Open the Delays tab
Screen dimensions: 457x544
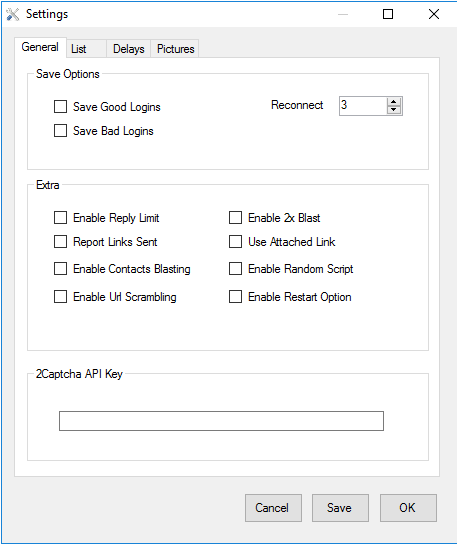[128, 49]
